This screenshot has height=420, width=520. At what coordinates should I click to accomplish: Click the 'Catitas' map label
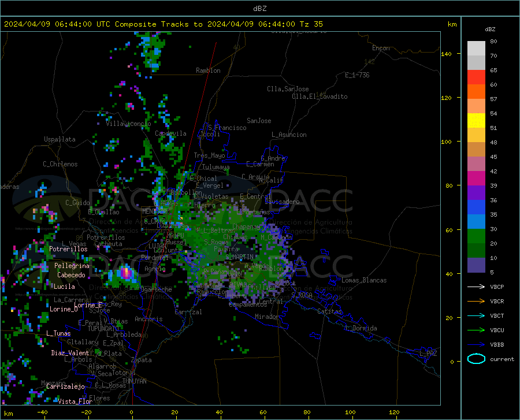[329, 311]
